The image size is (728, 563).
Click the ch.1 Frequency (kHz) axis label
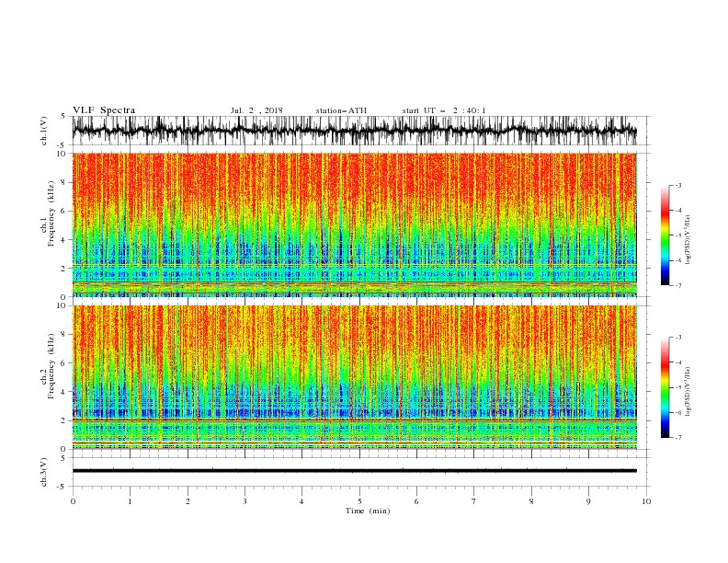tap(48, 214)
